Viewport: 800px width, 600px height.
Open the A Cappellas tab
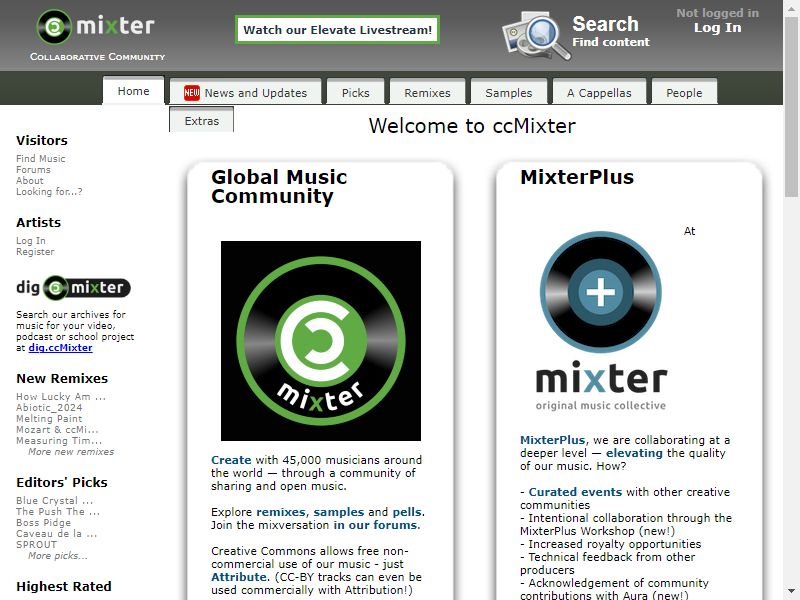pos(599,92)
